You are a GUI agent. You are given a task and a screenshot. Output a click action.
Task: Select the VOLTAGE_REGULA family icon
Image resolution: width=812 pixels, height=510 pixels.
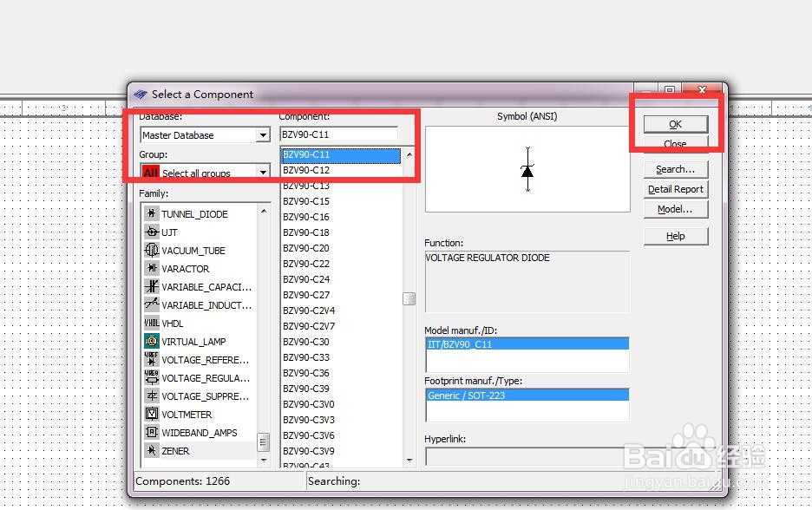(152, 377)
